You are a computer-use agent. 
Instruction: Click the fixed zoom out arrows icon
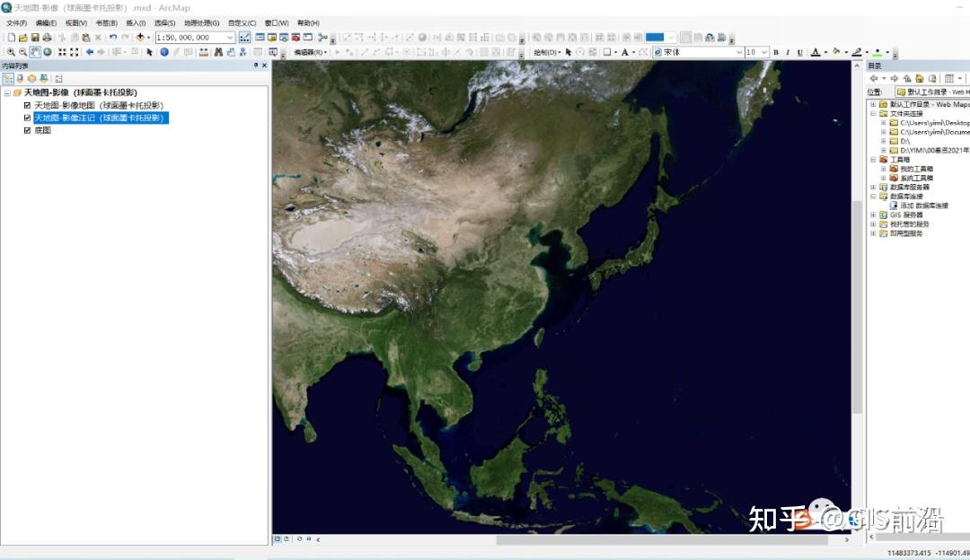[x=75, y=53]
